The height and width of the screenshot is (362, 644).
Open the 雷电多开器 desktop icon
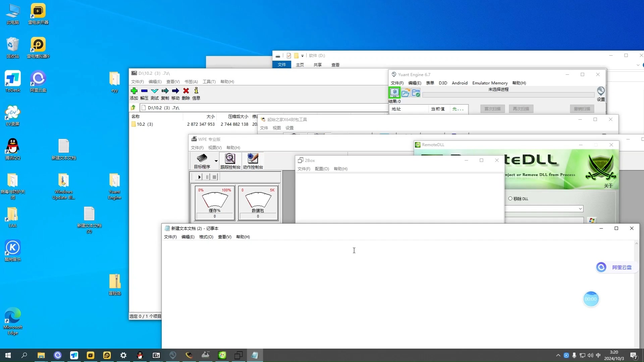click(38, 14)
